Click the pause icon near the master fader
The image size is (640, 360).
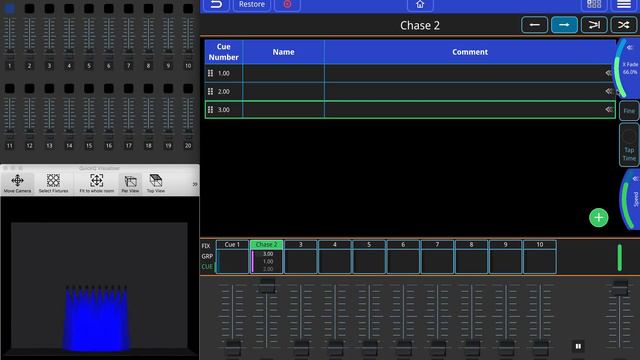pos(578,346)
